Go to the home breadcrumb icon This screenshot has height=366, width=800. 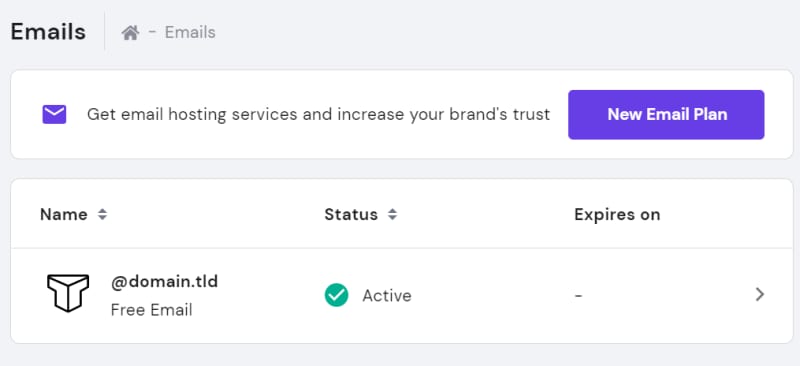(130, 33)
